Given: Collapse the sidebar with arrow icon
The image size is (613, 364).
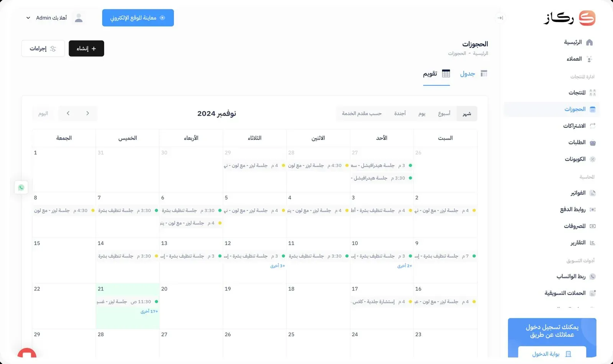Looking at the screenshot, I should pyautogui.click(x=500, y=18).
